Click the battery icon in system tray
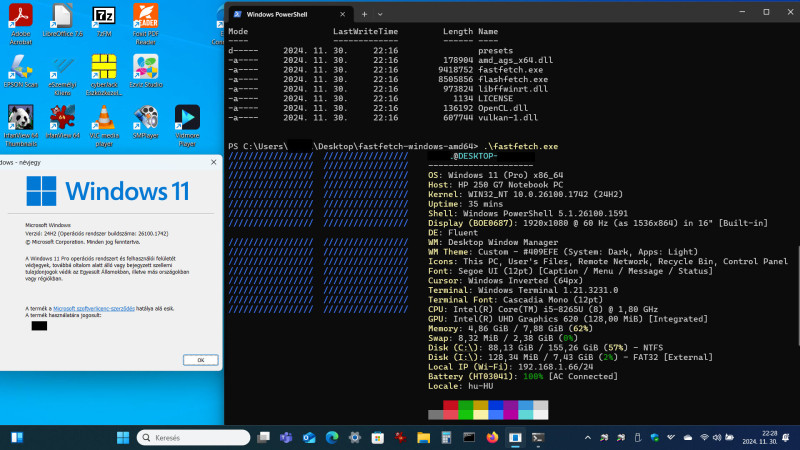This screenshot has width=800, height=450. click(730, 437)
